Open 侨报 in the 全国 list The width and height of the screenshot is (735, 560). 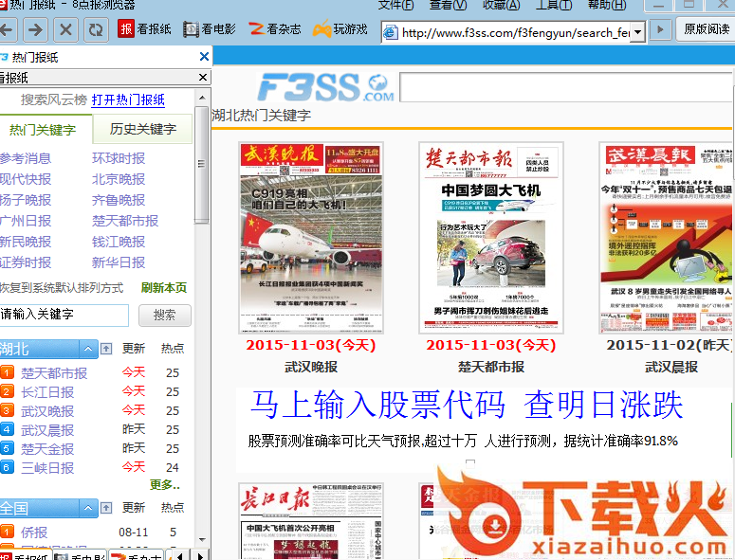point(34,533)
